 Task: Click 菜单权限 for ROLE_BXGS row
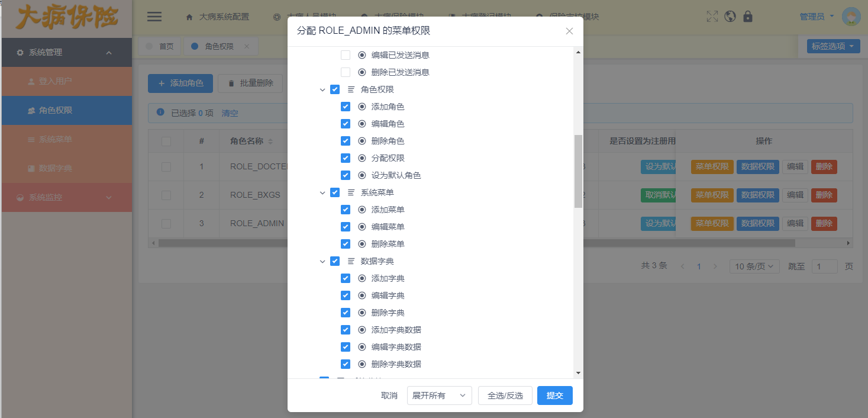(x=712, y=195)
